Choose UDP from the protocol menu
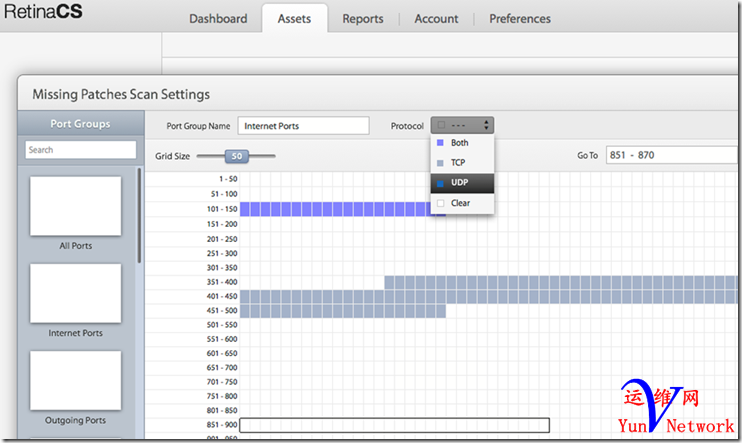This screenshot has height=443, width=742. (x=462, y=183)
